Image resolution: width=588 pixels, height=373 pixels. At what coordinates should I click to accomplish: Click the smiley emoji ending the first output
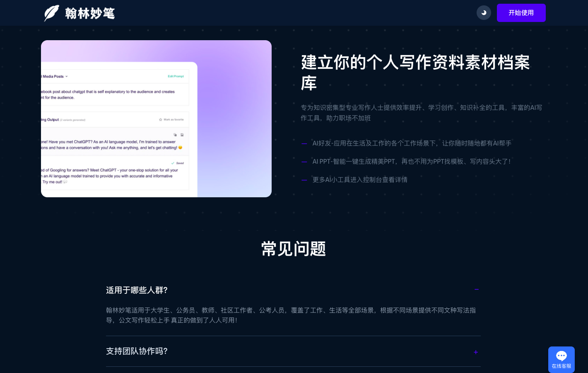click(x=180, y=148)
